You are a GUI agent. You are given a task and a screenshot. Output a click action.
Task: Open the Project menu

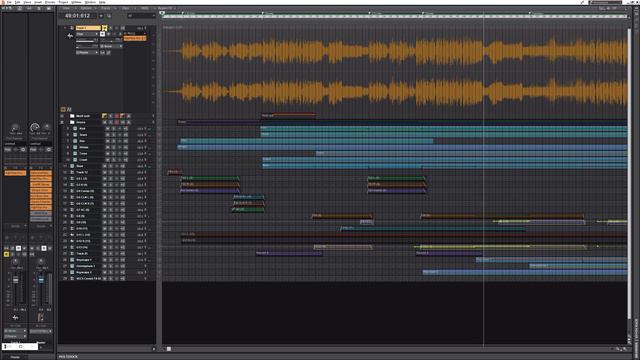63,2
